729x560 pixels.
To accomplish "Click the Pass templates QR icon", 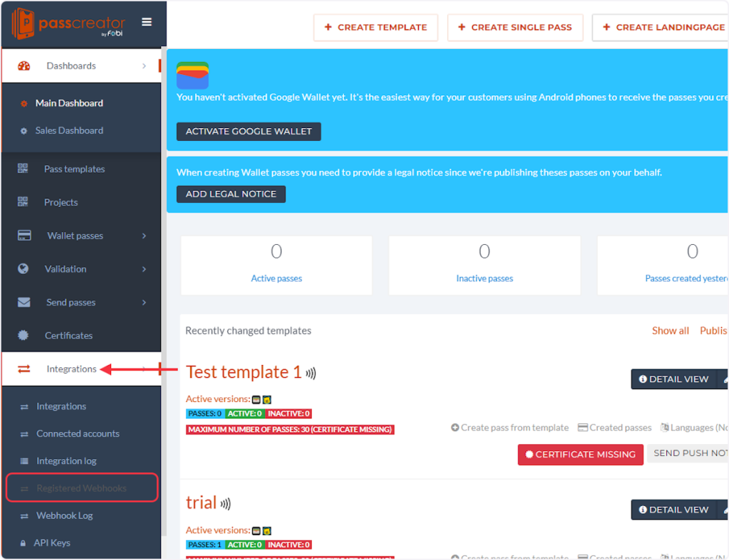I will pos(23,169).
